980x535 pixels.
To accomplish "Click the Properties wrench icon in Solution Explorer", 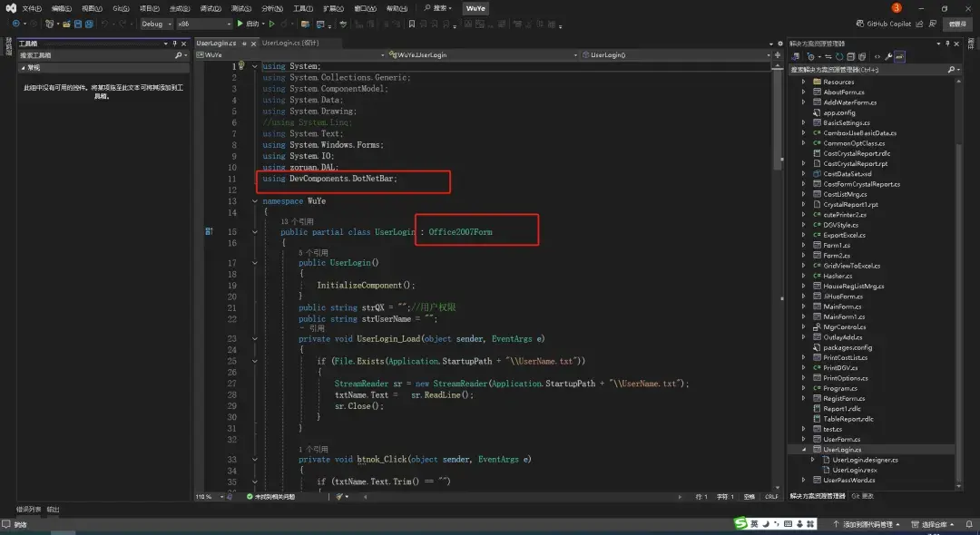I will [x=888, y=56].
